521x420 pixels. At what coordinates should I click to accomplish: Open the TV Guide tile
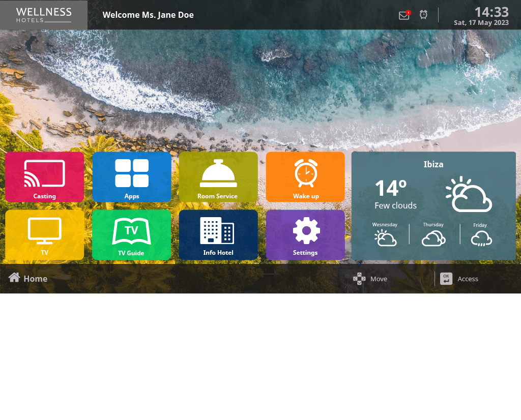click(132, 235)
